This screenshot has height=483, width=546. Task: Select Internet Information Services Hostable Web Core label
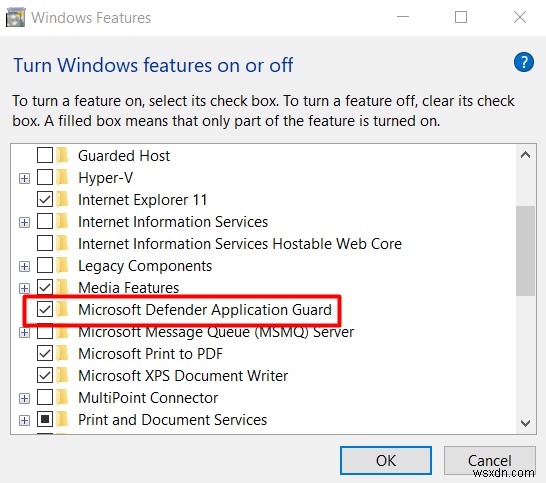pos(240,244)
